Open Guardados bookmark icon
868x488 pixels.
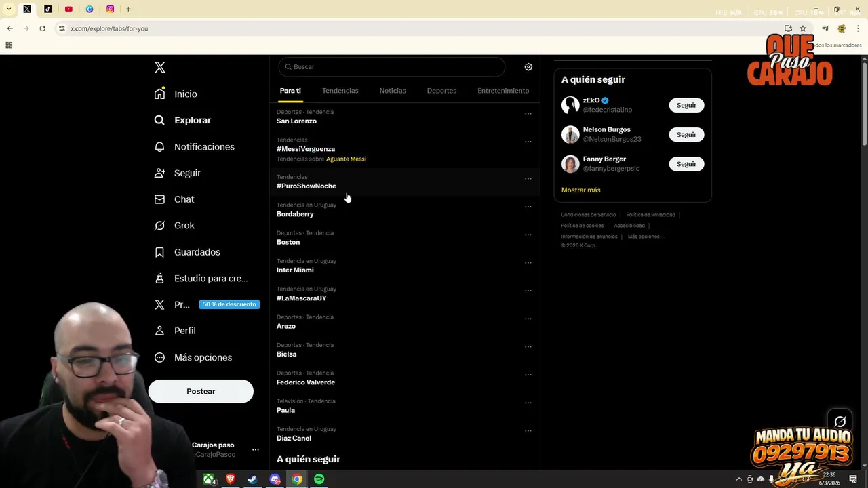coord(159,252)
